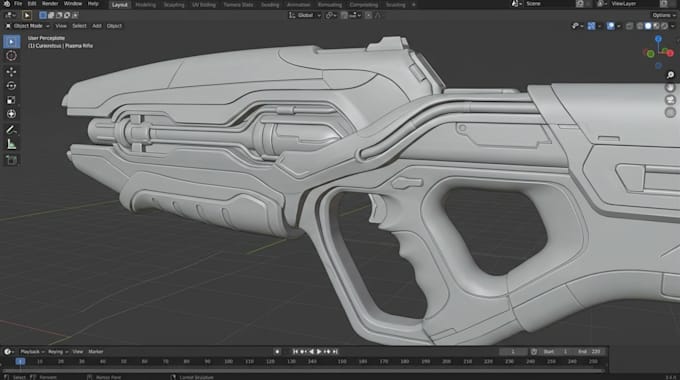Open the Options dropdown

coord(664,15)
